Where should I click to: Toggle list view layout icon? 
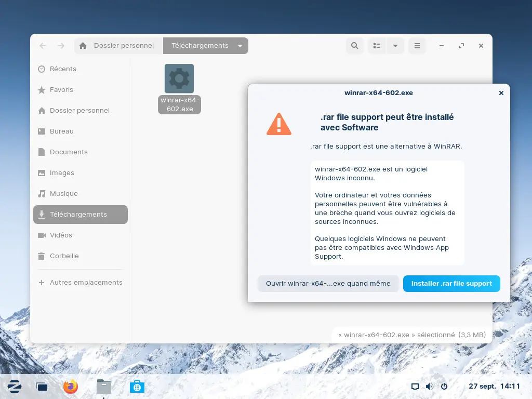(x=377, y=46)
